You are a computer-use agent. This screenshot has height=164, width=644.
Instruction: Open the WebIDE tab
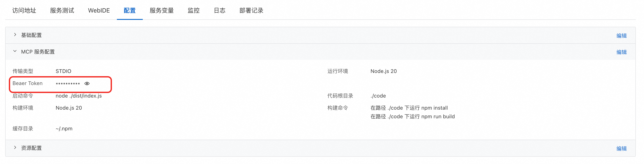99,11
